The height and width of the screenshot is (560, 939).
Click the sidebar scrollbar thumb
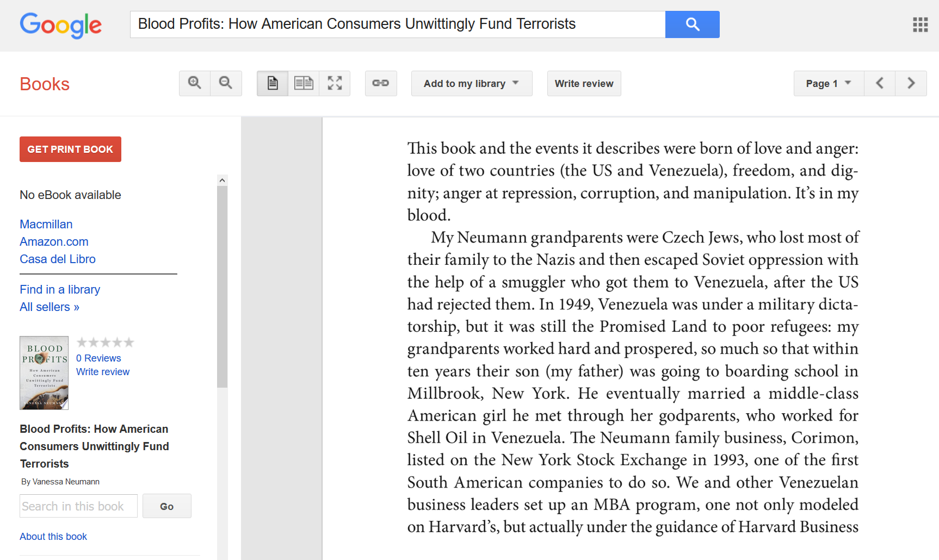(222, 287)
